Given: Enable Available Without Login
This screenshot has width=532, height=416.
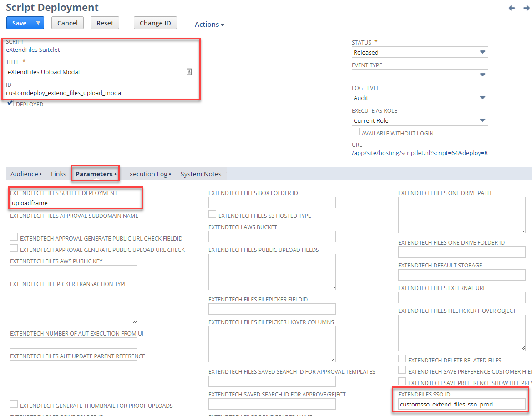Looking at the screenshot, I should coord(355,131).
